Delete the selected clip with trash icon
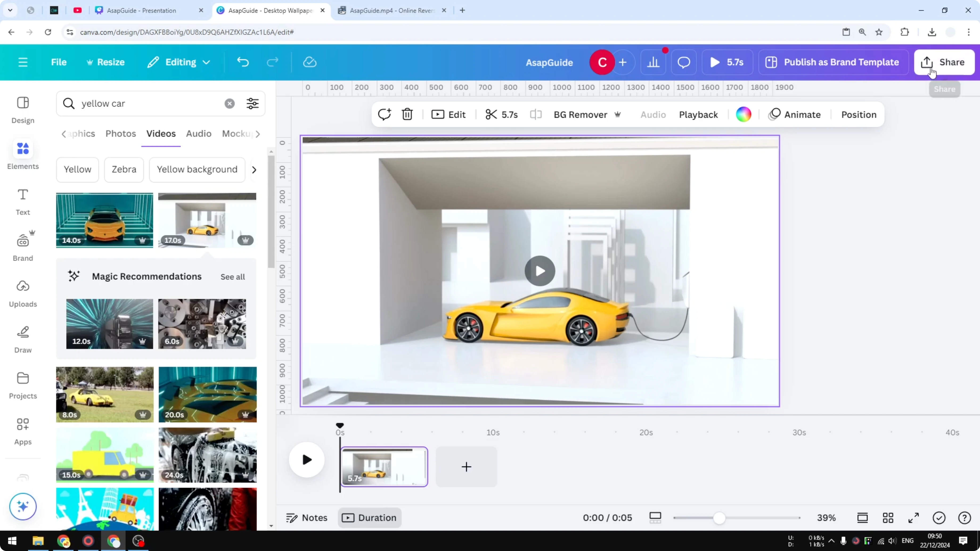980x551 pixels. [x=407, y=114]
